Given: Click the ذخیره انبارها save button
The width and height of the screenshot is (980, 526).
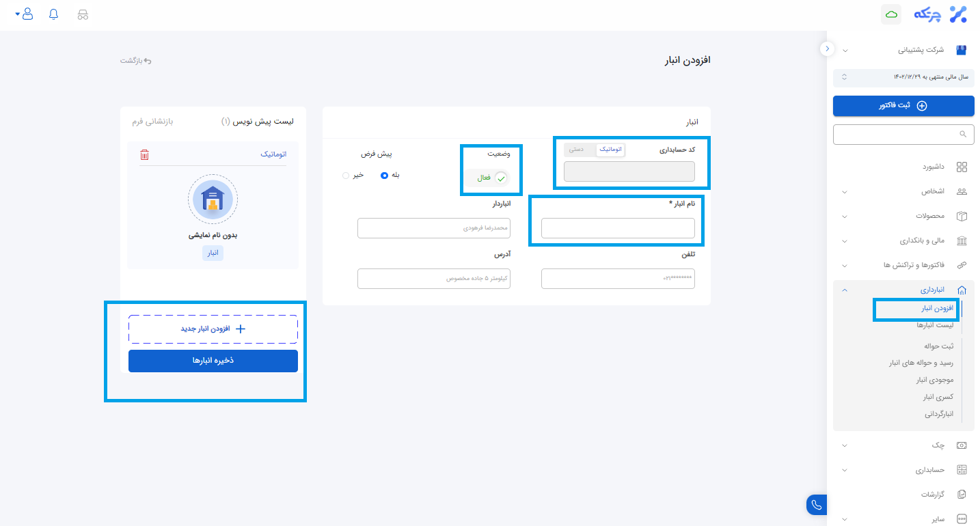Looking at the screenshot, I should (213, 361).
